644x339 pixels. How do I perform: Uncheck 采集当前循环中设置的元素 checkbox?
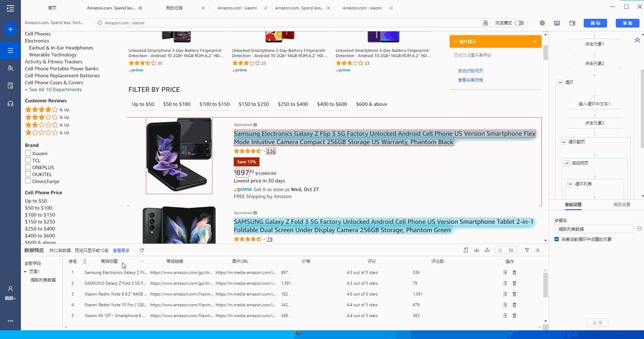(x=557, y=239)
